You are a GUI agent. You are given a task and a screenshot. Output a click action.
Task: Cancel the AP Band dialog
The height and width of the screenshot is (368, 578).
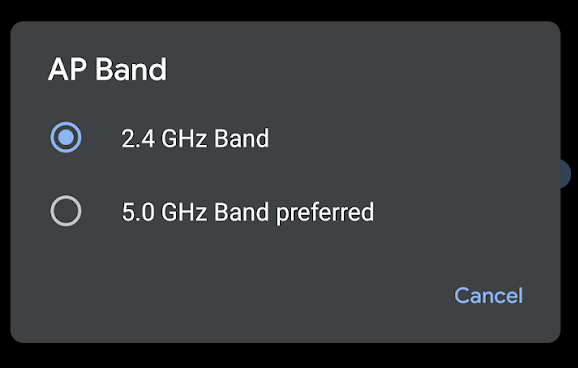coord(488,295)
